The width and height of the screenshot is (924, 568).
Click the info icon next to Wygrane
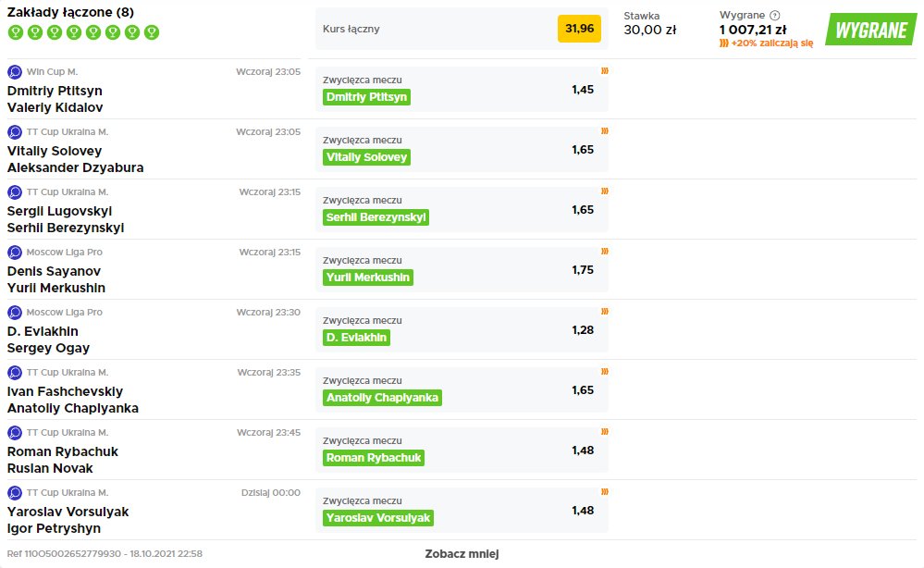pyautogui.click(x=775, y=16)
